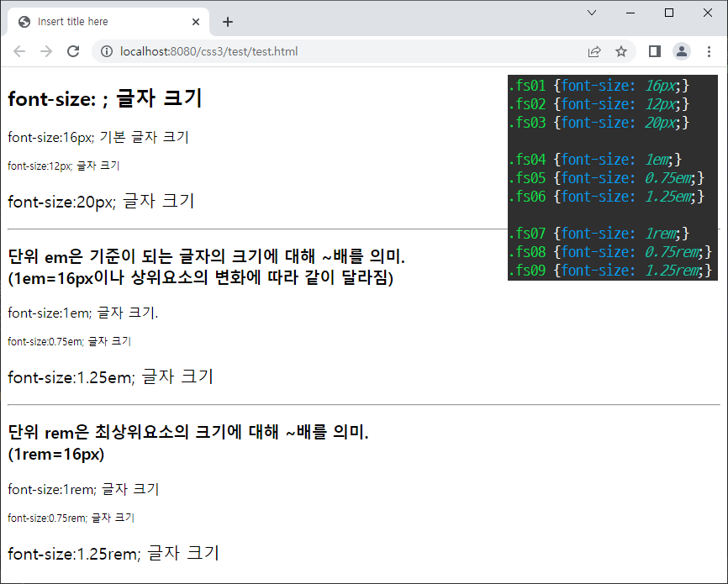728x584 pixels.
Task: View site information icon
Action: (107, 51)
